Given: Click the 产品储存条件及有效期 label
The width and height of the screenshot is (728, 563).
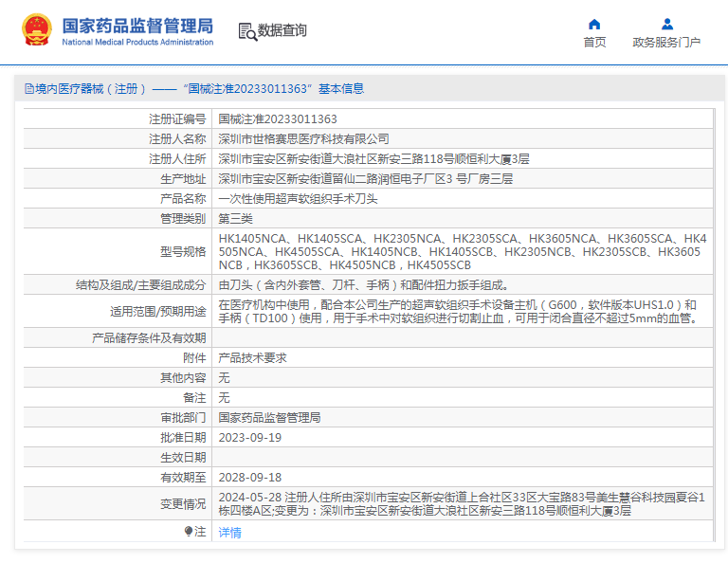Looking at the screenshot, I should pyautogui.click(x=149, y=337).
